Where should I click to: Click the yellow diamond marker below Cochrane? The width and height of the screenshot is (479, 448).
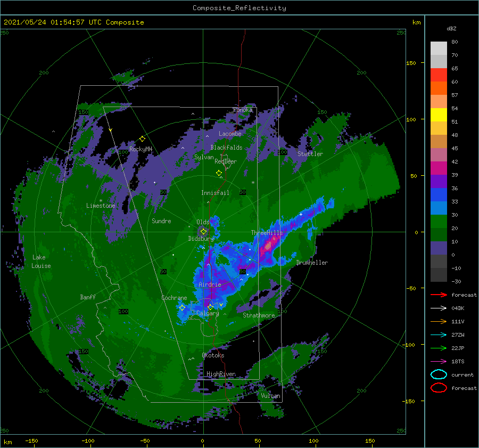click(x=182, y=308)
